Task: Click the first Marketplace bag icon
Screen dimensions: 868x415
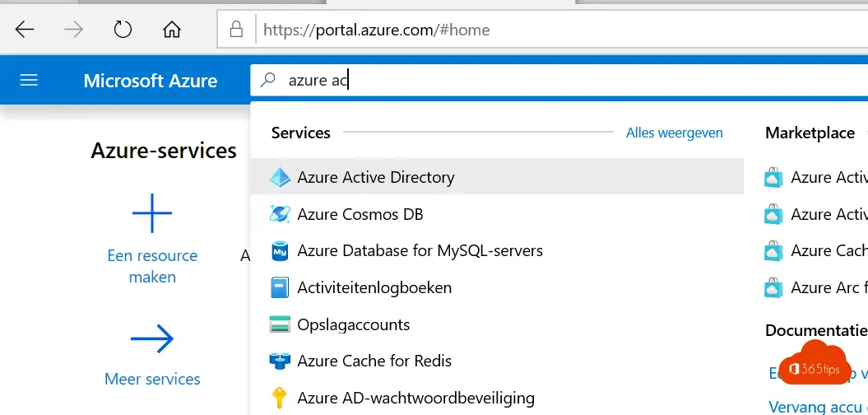Action: (x=773, y=178)
